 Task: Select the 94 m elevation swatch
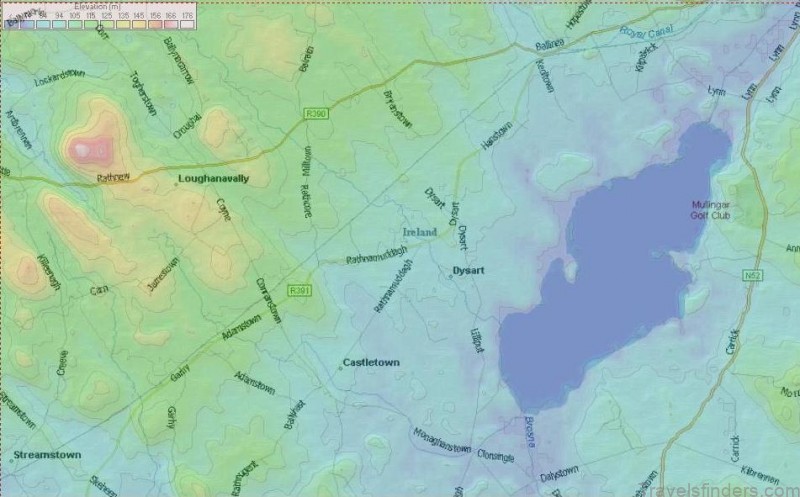click(59, 24)
